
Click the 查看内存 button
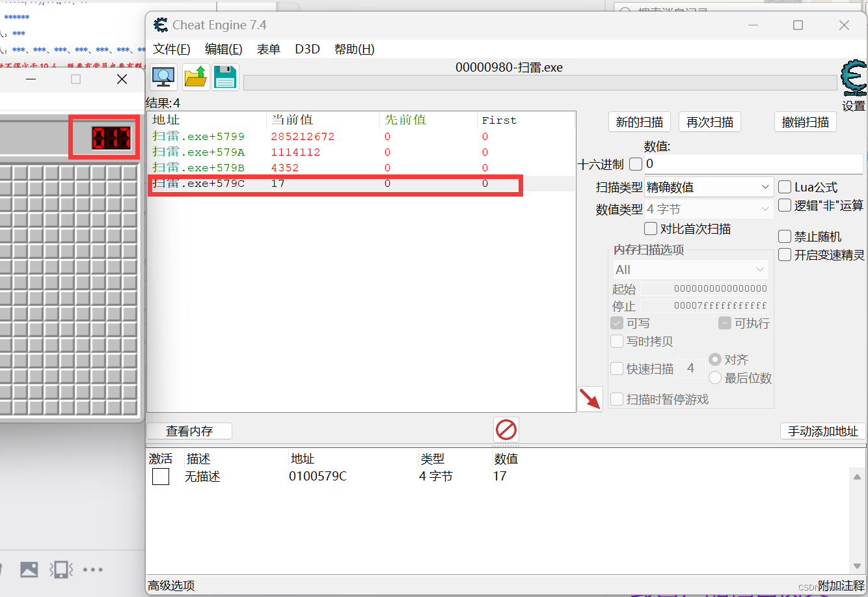pos(189,431)
